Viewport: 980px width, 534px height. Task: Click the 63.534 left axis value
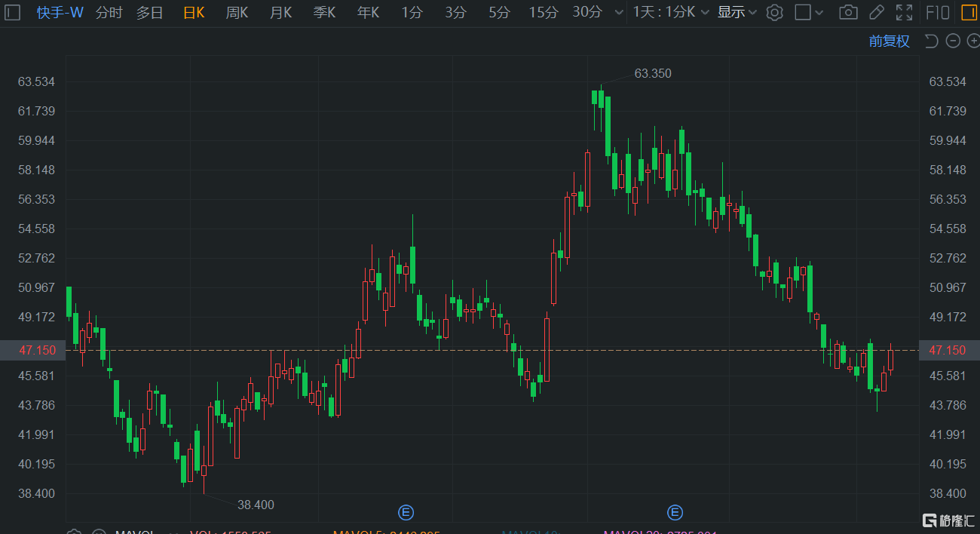[x=37, y=81]
